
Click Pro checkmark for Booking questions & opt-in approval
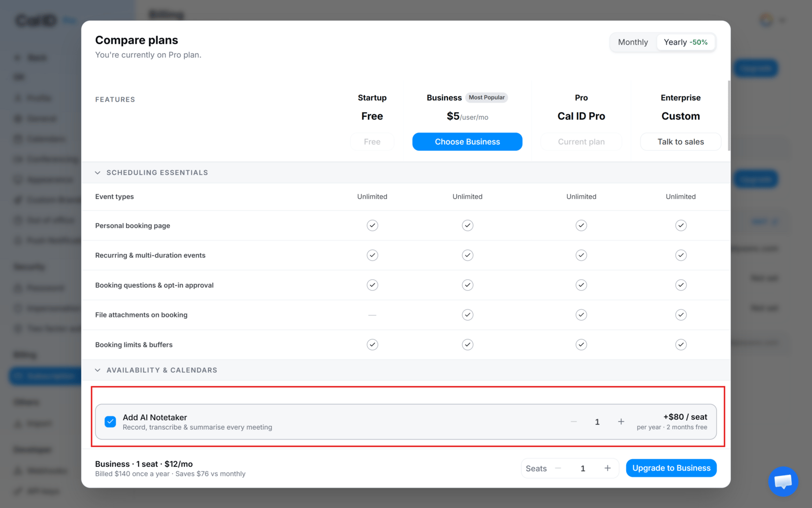(x=581, y=285)
